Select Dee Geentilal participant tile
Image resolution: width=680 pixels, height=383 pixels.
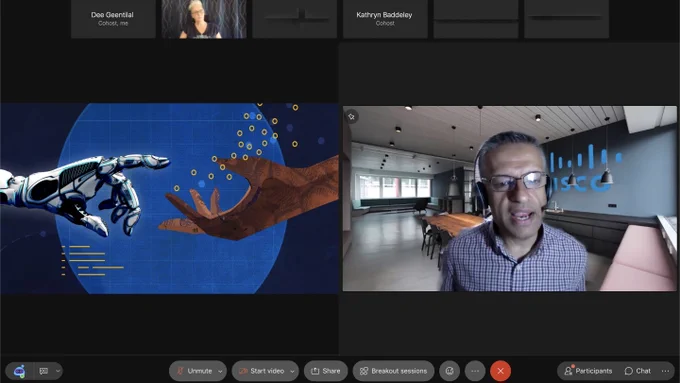coord(113,19)
